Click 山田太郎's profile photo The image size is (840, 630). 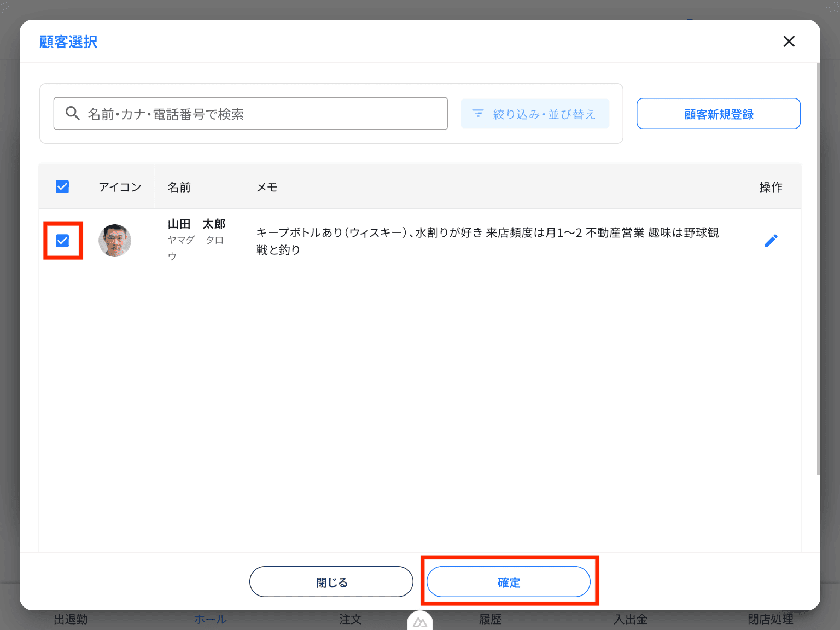point(115,240)
